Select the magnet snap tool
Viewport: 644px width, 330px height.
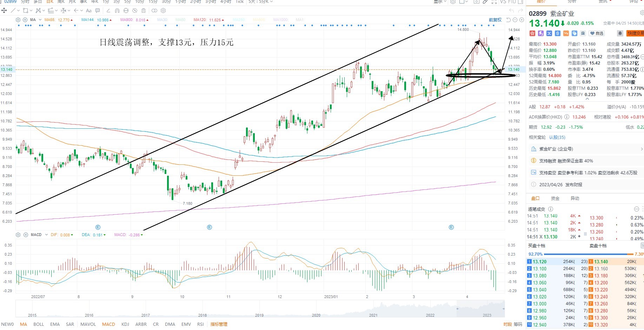point(117,11)
